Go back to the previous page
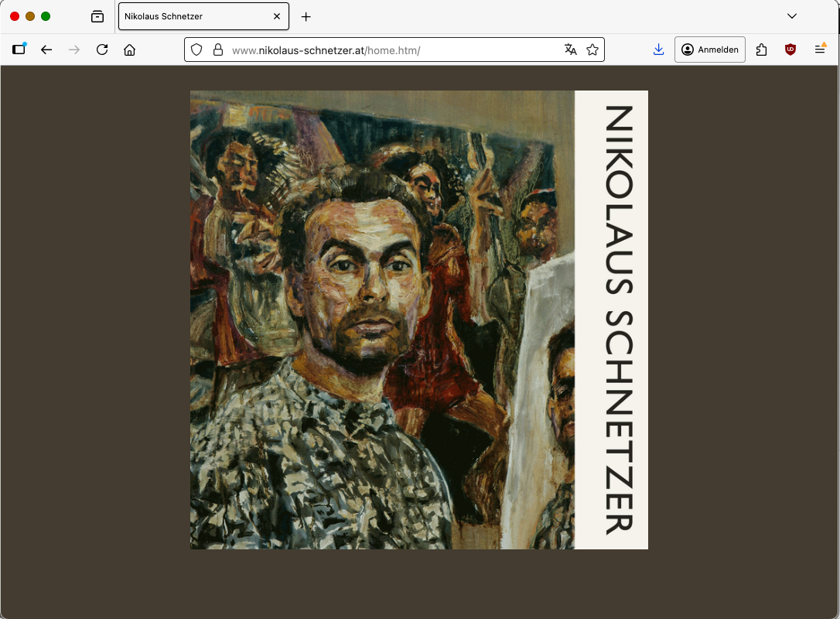The image size is (840, 619). (x=46, y=50)
